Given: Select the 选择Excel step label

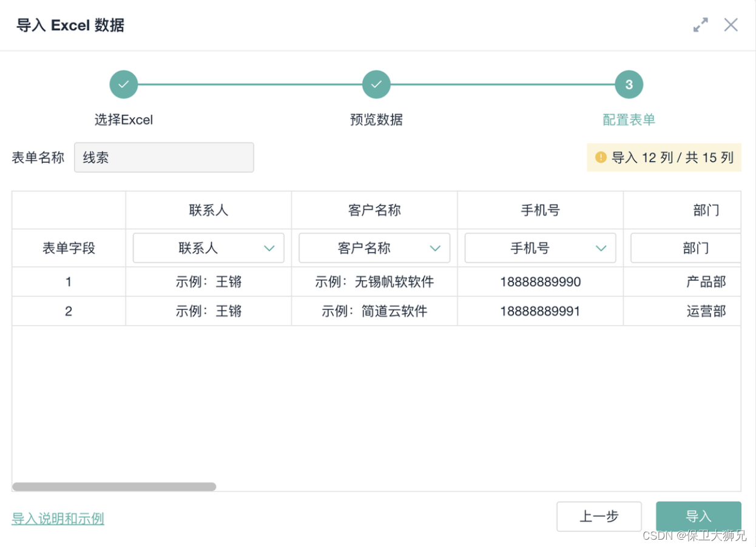Looking at the screenshot, I should tap(124, 119).
